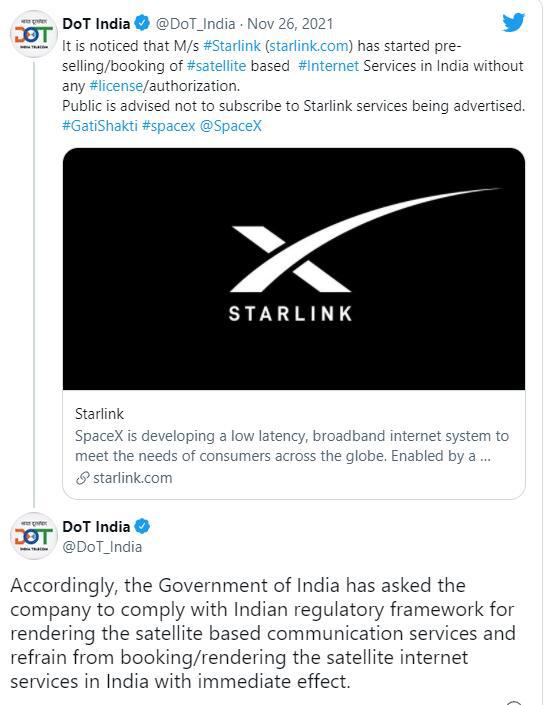The width and height of the screenshot is (544, 705).
Task: Open the #license hashtag
Action: [116, 86]
